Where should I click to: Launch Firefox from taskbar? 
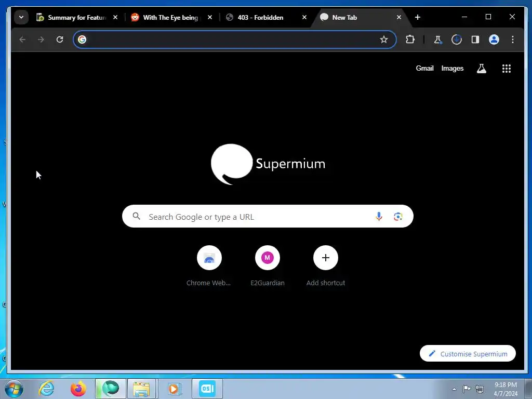(x=78, y=389)
